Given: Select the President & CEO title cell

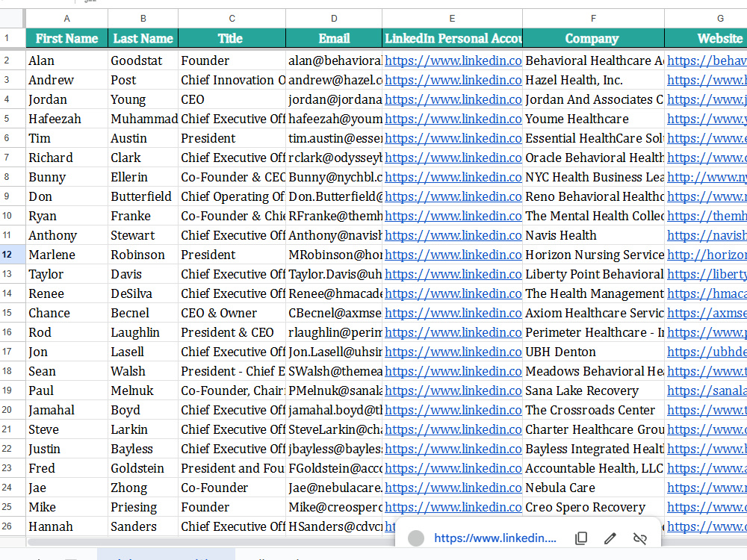Looking at the screenshot, I should (232, 332).
